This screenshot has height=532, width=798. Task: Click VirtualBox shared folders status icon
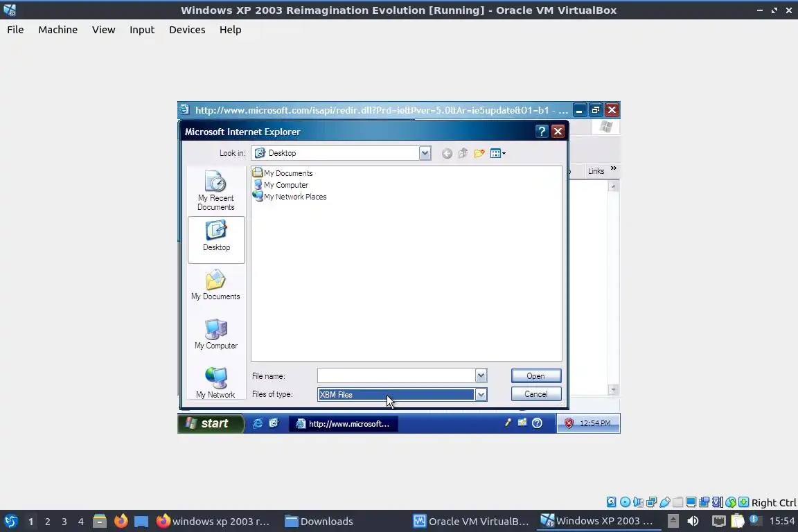[678, 502]
